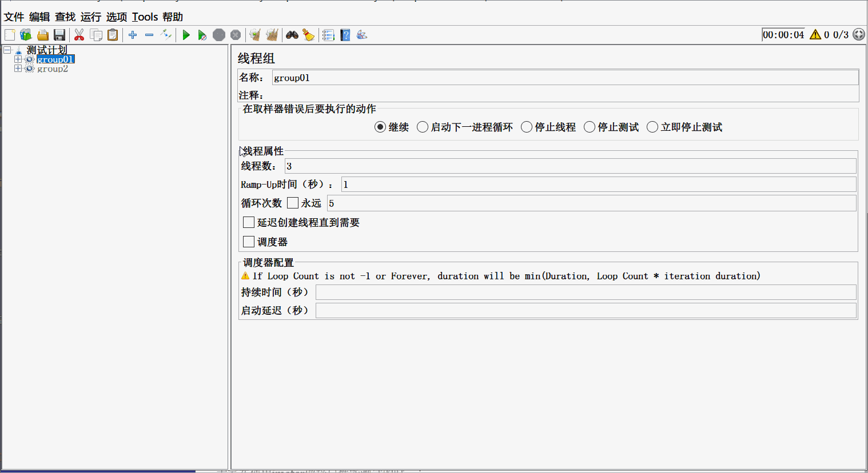This screenshot has height=473, width=868.
Task: Expand the group2 tree node
Action: click(18, 69)
